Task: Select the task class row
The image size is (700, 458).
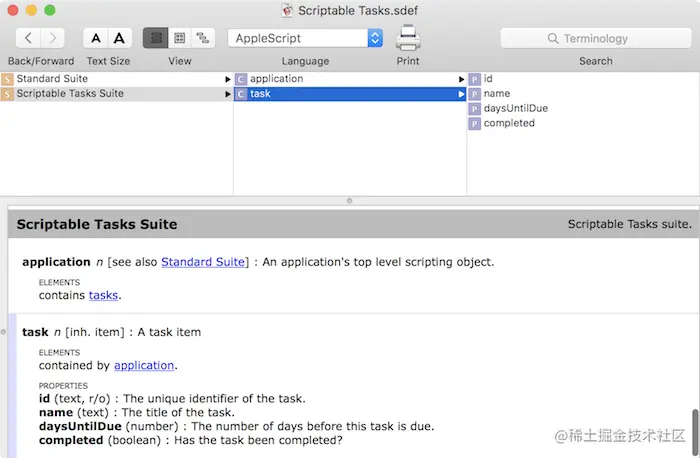Action: point(350,94)
